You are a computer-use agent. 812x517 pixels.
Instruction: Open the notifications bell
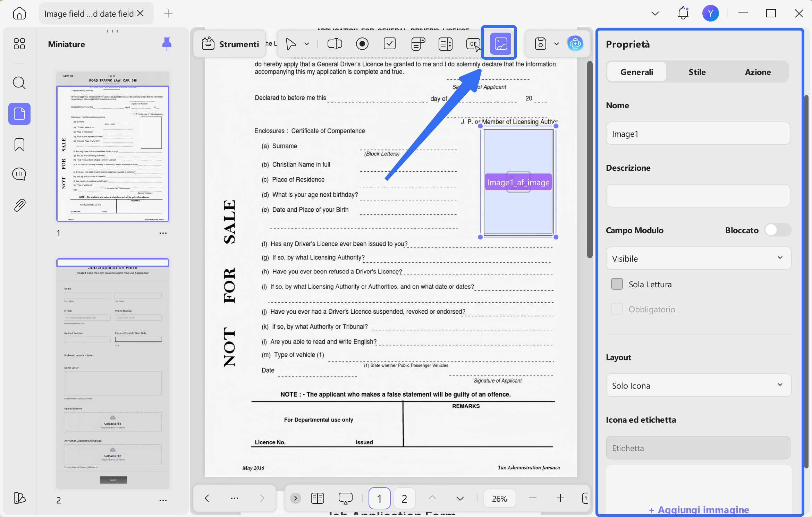click(x=683, y=13)
